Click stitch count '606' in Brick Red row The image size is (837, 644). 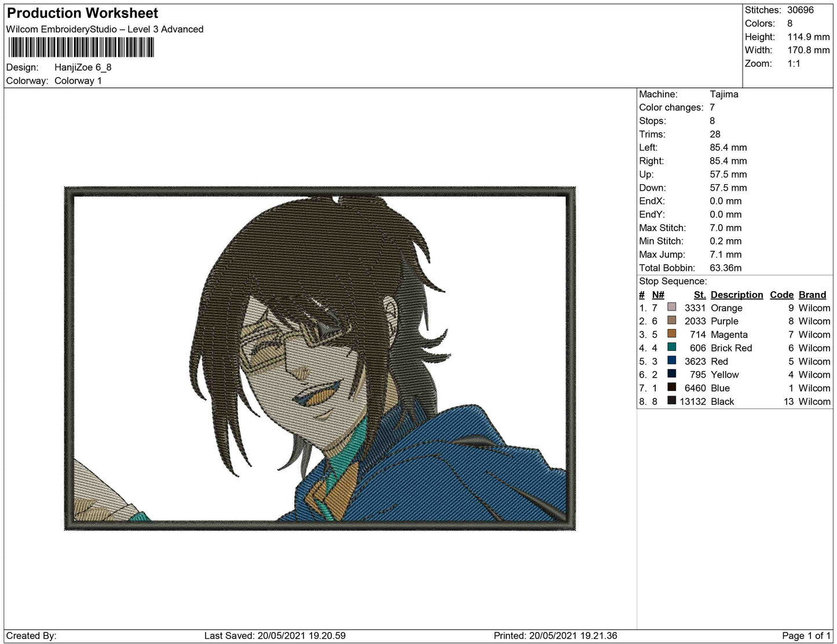[x=698, y=347]
